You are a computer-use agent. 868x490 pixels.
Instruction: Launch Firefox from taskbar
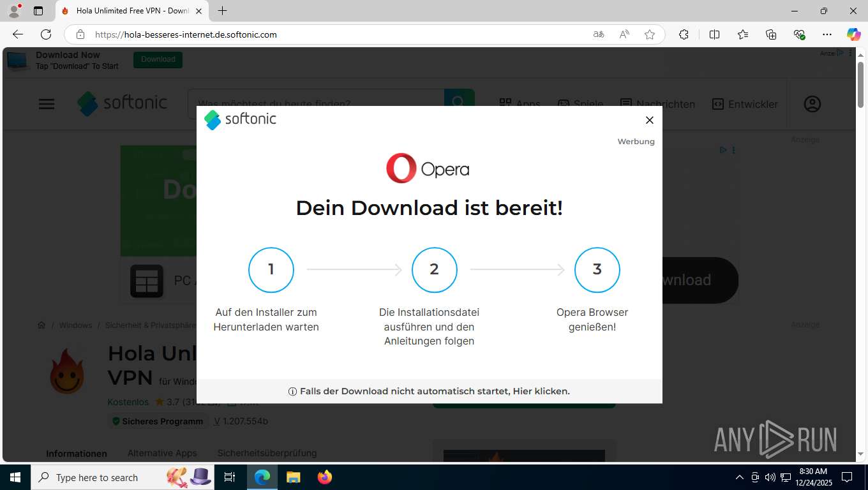pos(325,477)
